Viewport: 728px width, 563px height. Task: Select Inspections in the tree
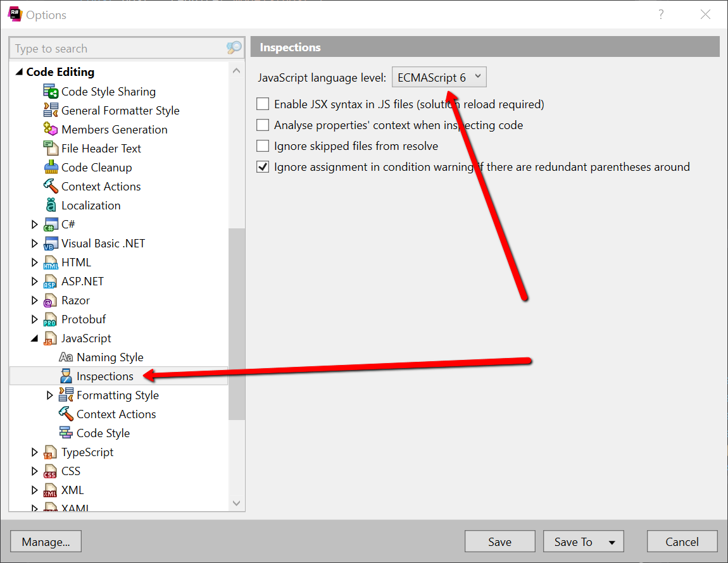click(104, 376)
